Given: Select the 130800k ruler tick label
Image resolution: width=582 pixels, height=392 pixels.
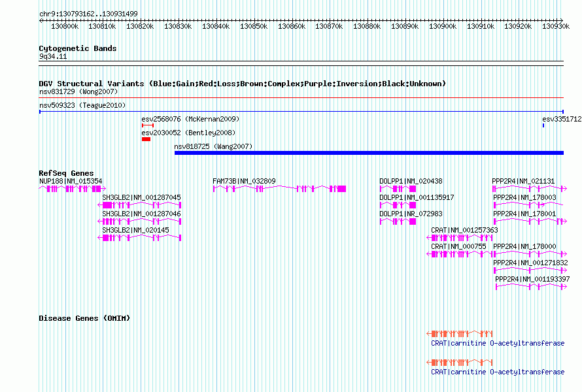Looking at the screenshot, I should coord(65,26).
